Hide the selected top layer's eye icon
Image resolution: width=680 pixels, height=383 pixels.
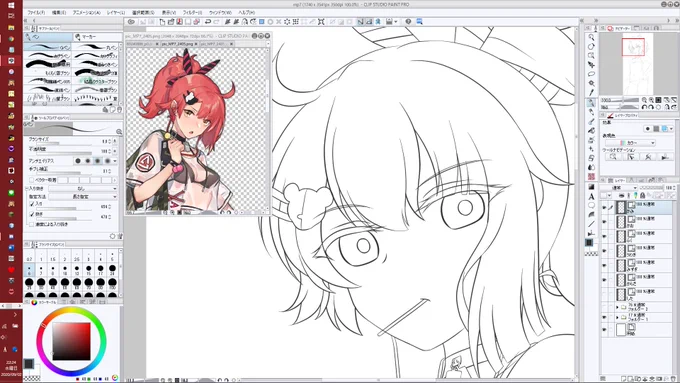[604, 208]
